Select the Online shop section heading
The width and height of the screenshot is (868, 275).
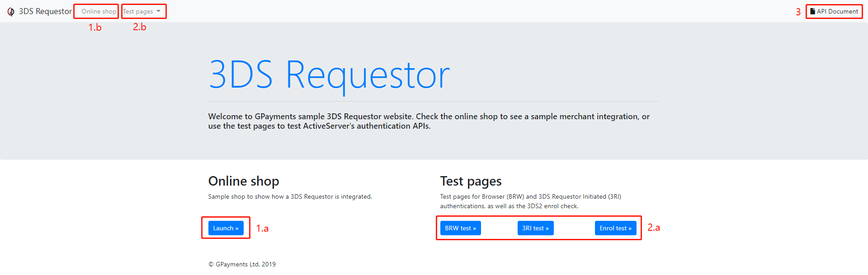pyautogui.click(x=244, y=181)
